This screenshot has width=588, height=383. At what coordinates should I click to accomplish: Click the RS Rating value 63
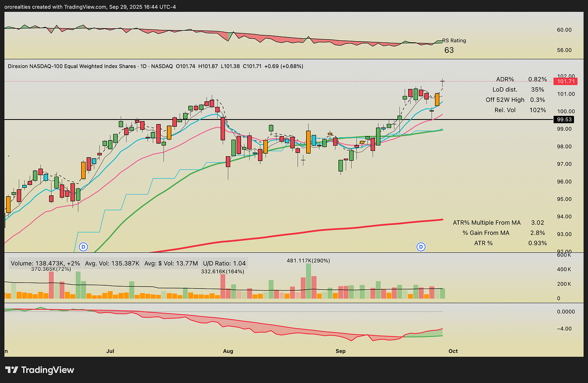449,50
